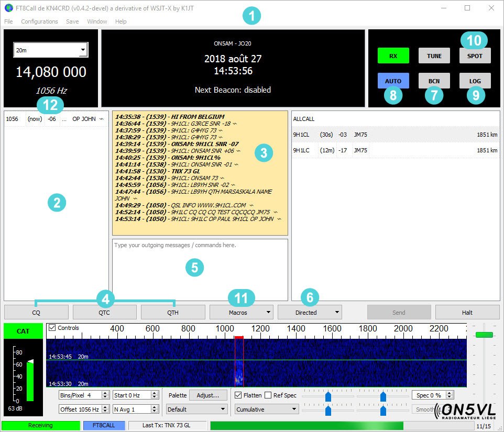Click the upper-right blue waterfall slider
The height and width of the screenshot is (432, 504).
click(383, 396)
